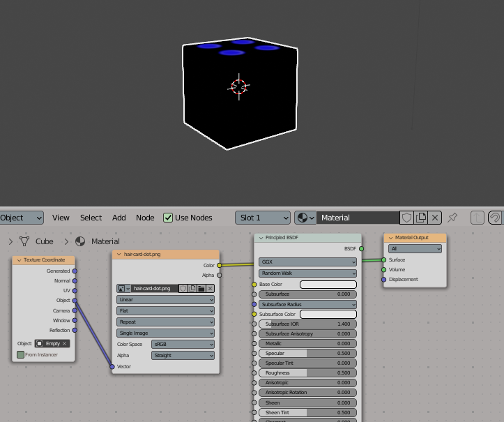Viewport: 504px width, 422px height.
Task: Open the Flat projection dropdown
Action: (165, 310)
